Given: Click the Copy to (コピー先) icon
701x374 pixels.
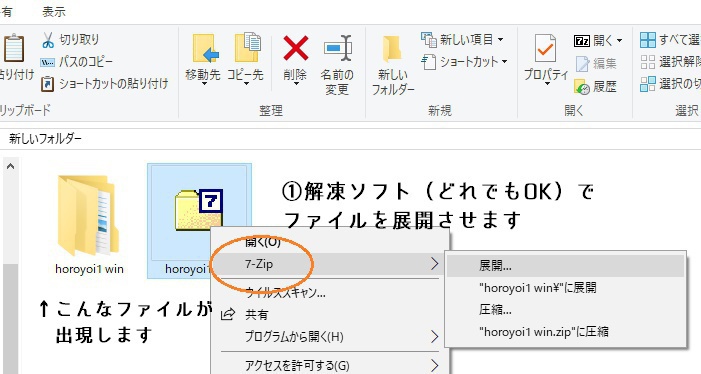Looking at the screenshot, I should tap(247, 47).
